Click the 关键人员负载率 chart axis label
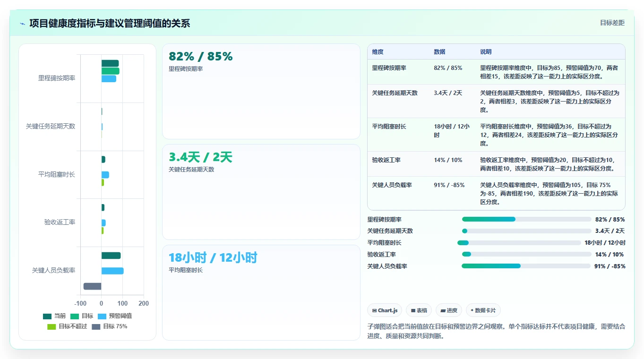 [54, 271]
